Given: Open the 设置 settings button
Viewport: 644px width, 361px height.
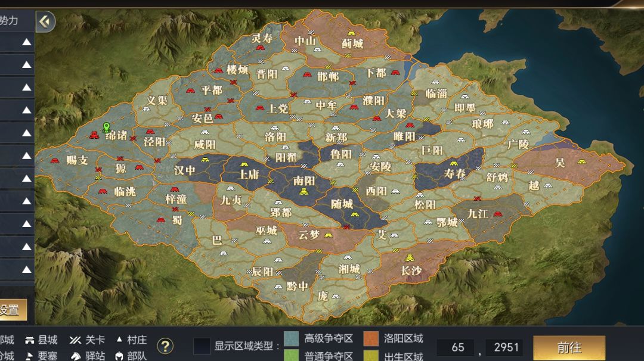Looking at the screenshot, I should click(x=13, y=310).
